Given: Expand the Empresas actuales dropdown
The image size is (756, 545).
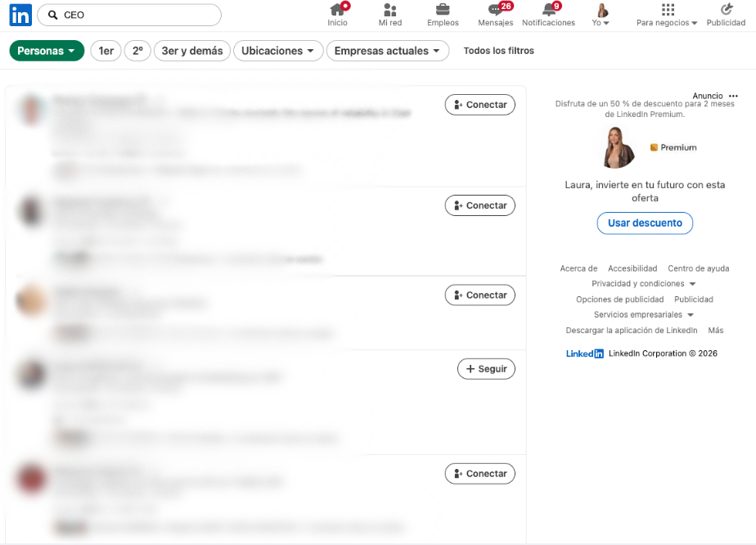Looking at the screenshot, I should click(x=387, y=51).
